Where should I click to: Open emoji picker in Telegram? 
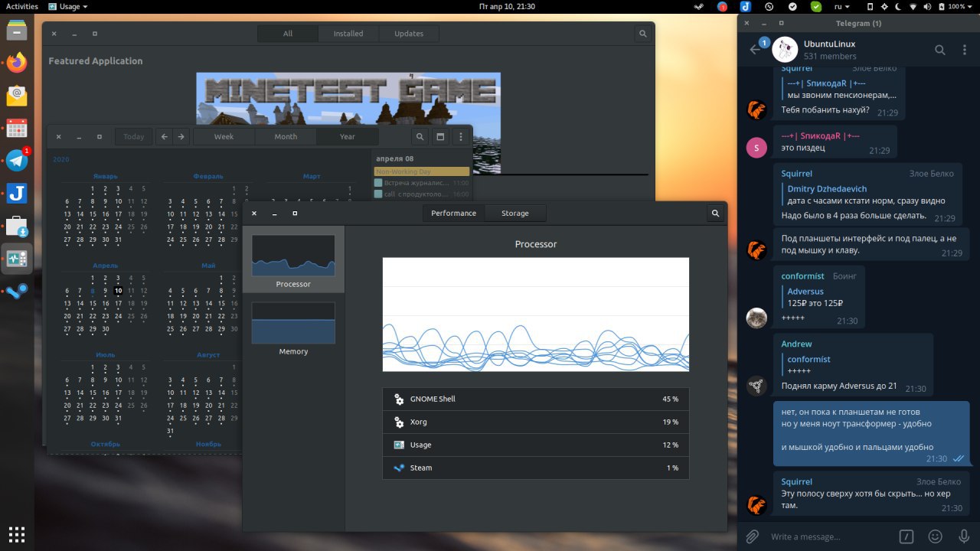935,536
